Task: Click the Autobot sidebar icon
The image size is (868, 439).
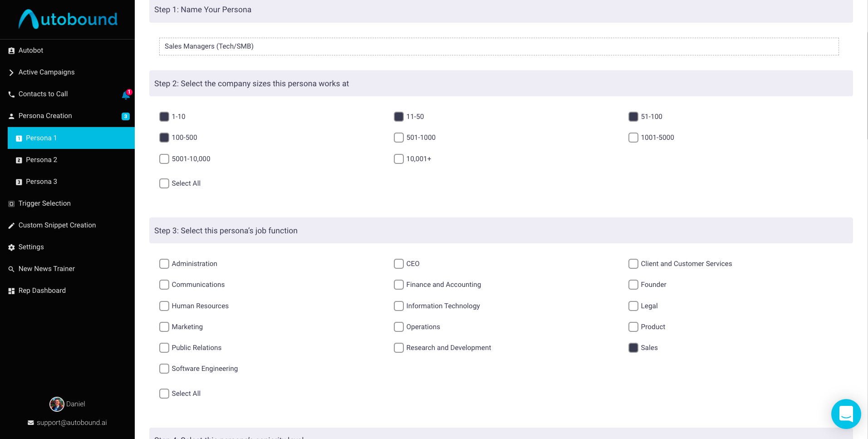Action: coord(11,51)
